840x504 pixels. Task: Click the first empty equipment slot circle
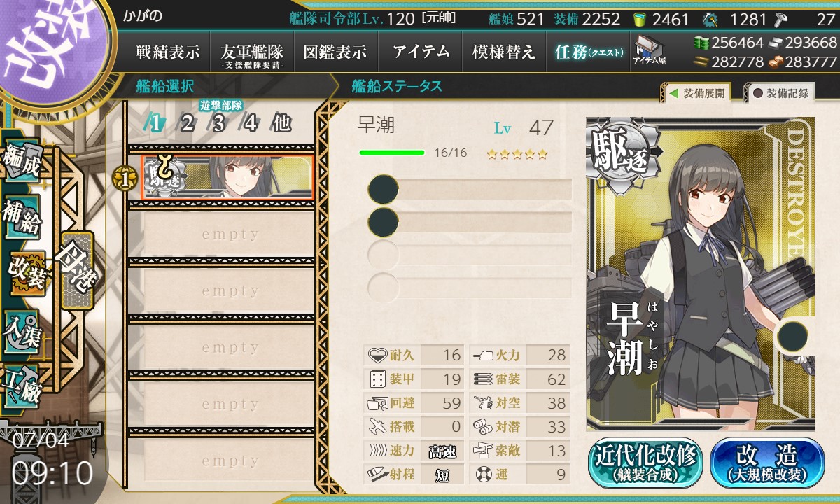pyautogui.click(x=383, y=190)
